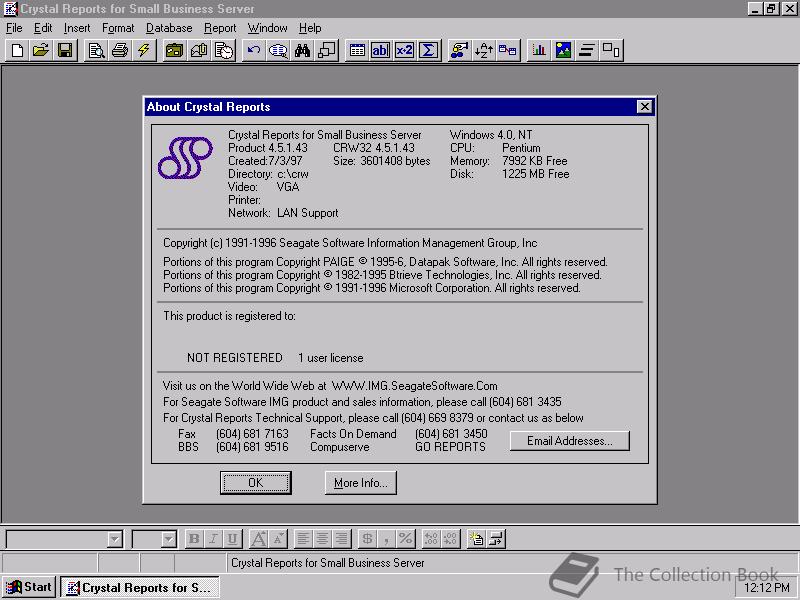Click the lightning bolt refresh icon
This screenshot has width=800, height=600.
[144, 51]
